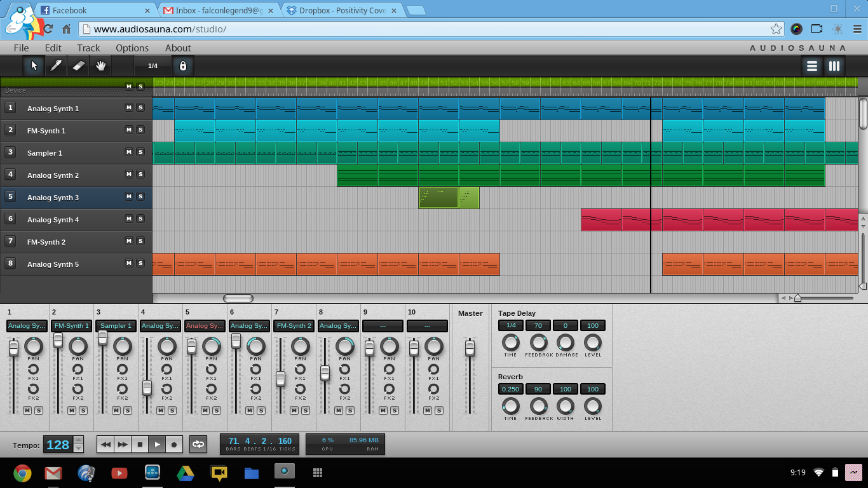This screenshot has height=488, width=868.
Task: Open Tape Delay 1/4 time selector
Action: point(510,325)
